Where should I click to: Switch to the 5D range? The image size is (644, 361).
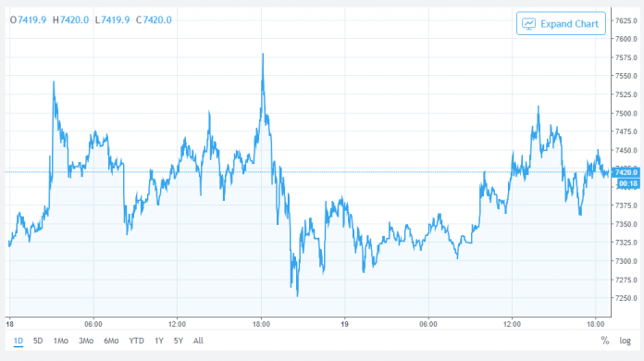click(x=38, y=341)
